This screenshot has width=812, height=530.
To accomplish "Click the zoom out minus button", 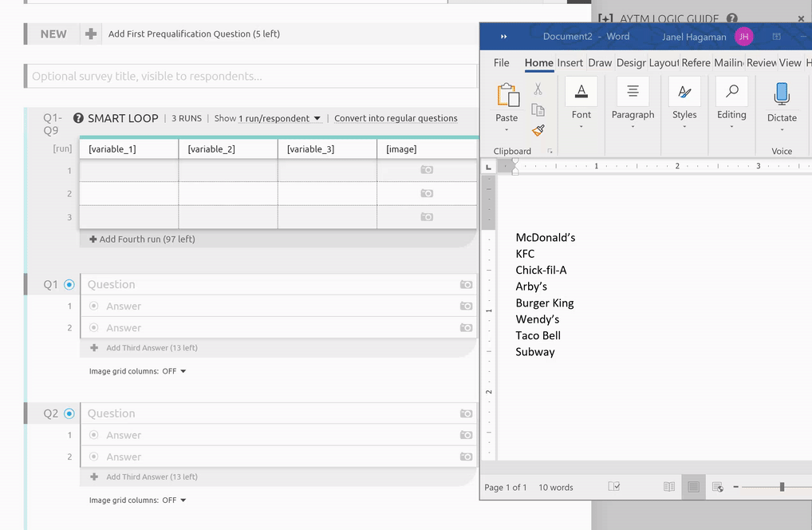I will tap(736, 487).
